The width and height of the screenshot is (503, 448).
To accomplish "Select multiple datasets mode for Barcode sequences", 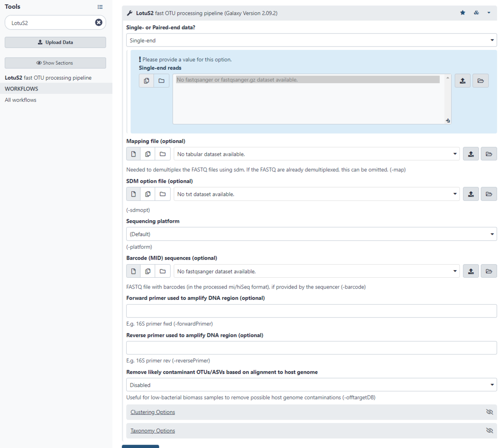I will pyautogui.click(x=148, y=271).
